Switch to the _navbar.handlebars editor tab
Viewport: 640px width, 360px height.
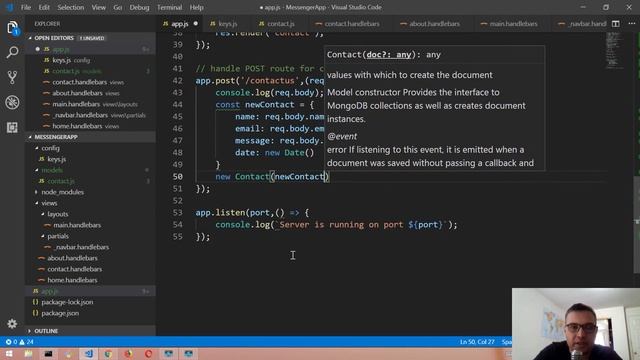pyautogui.click(x=582, y=24)
